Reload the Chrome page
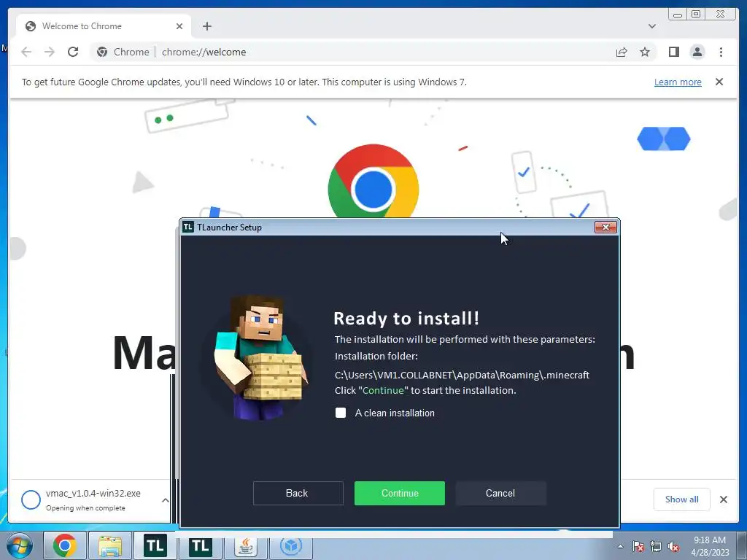747x560 pixels. pyautogui.click(x=73, y=52)
